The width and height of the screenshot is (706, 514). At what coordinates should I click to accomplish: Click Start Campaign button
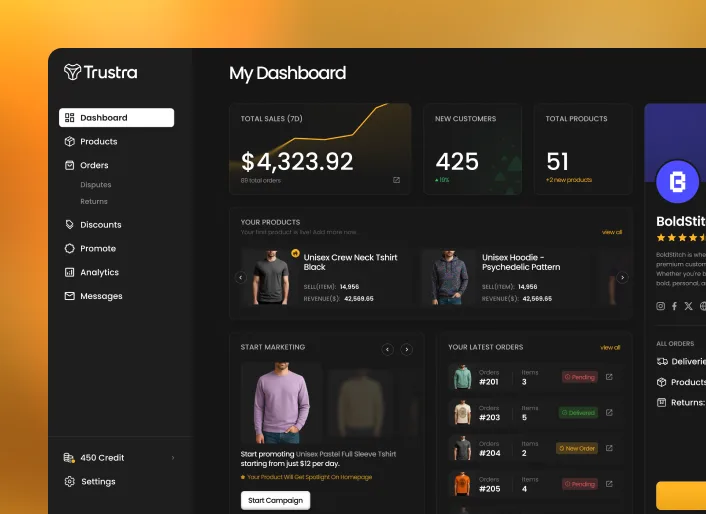[x=276, y=500]
